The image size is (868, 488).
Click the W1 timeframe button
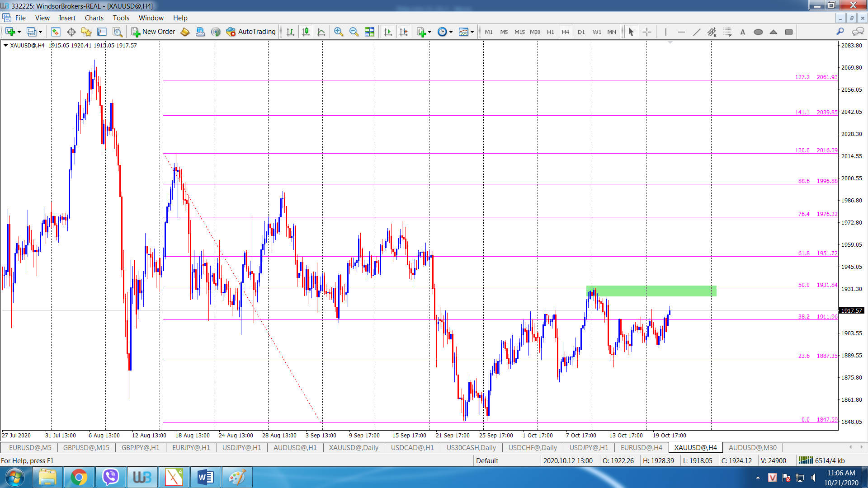597,32
